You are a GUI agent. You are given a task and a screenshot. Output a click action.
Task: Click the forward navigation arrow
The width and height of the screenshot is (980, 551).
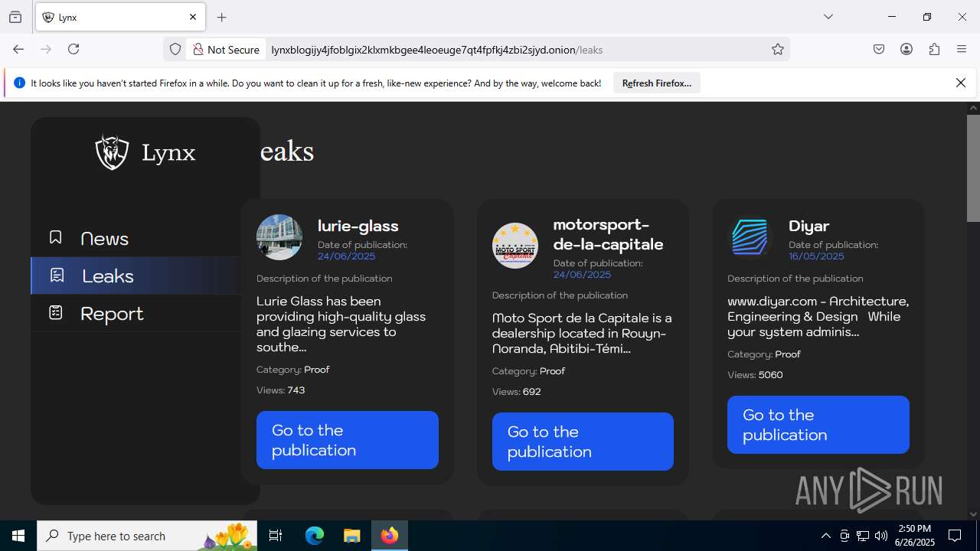pyautogui.click(x=46, y=49)
